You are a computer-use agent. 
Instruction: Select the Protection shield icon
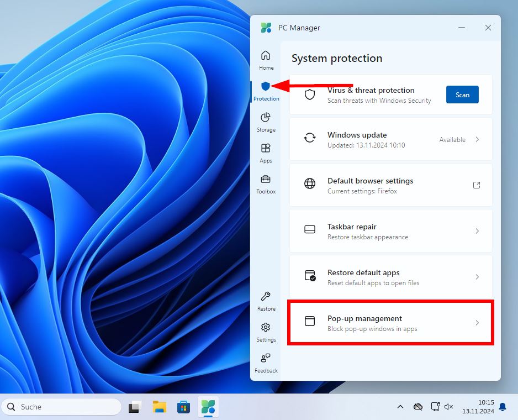(266, 87)
